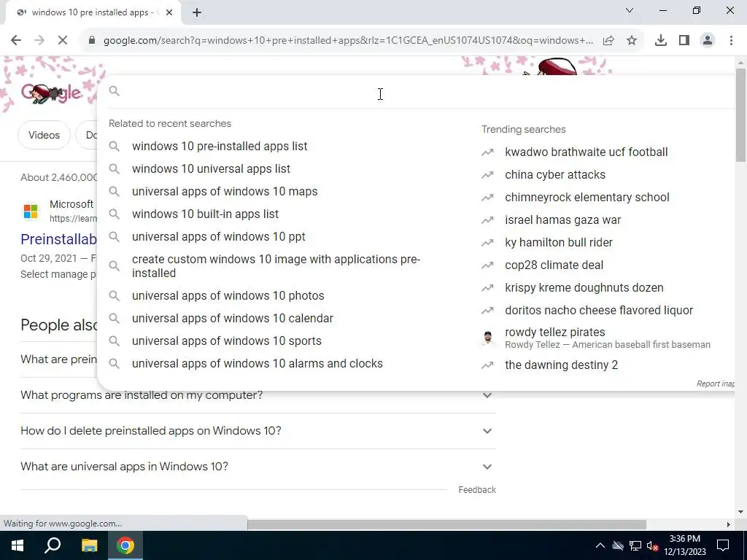Click Report inappropriate predictions link

pyautogui.click(x=715, y=384)
